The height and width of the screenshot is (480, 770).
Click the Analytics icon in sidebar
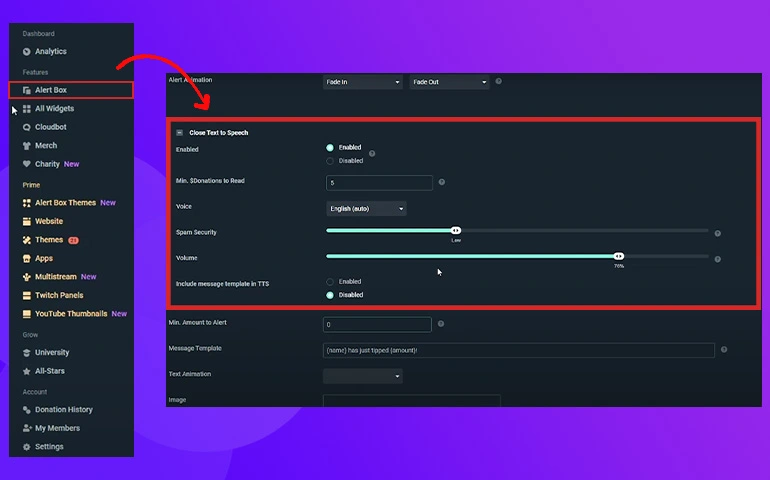click(26, 52)
